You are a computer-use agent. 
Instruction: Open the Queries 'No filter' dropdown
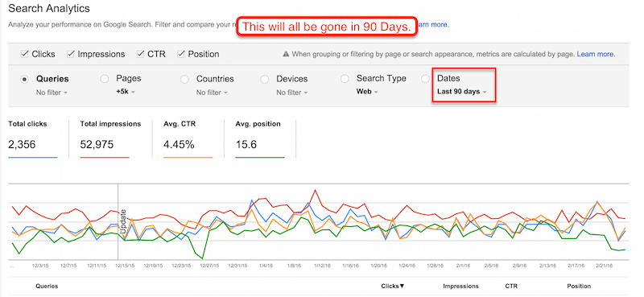(x=52, y=93)
